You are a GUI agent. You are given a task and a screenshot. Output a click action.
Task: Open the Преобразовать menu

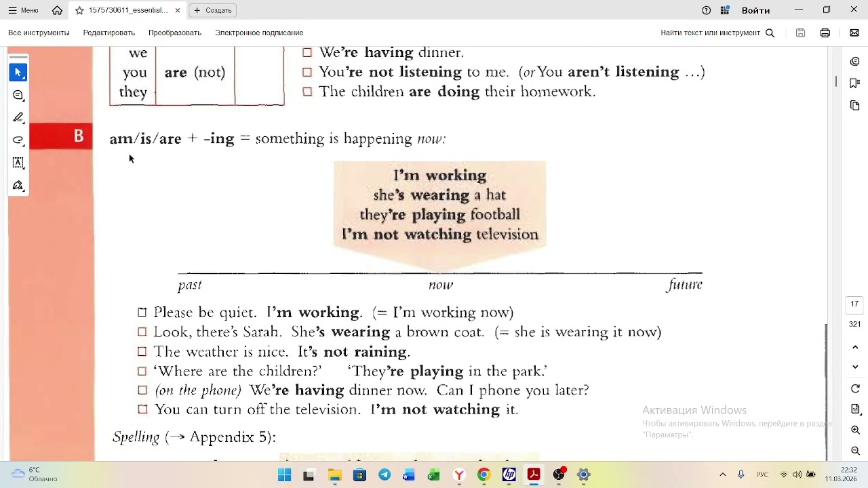click(x=175, y=33)
